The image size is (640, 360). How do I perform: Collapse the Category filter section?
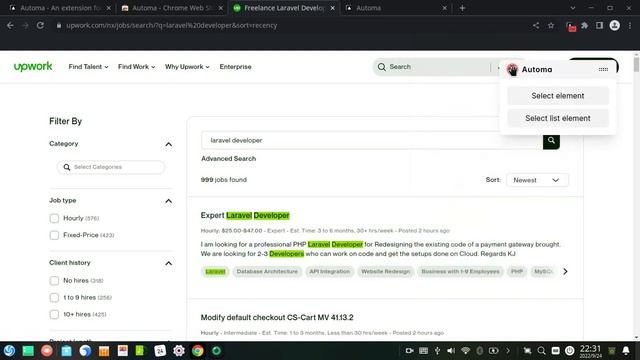[x=168, y=144]
